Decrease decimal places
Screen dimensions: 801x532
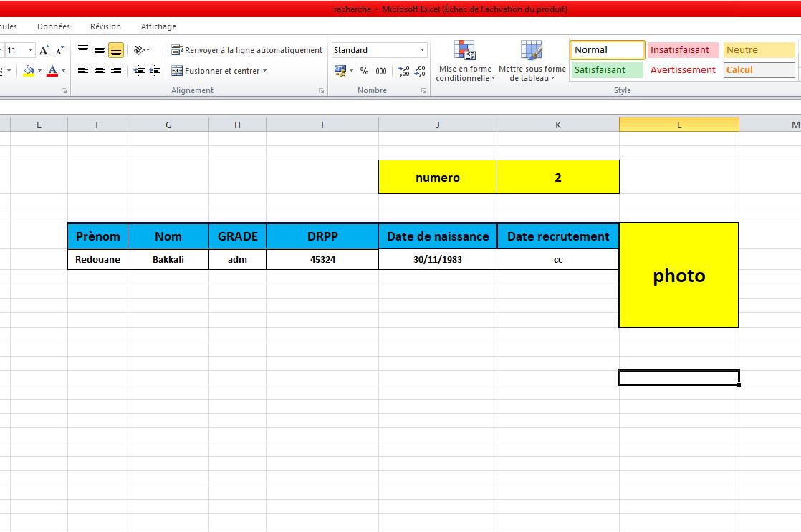click(x=420, y=71)
